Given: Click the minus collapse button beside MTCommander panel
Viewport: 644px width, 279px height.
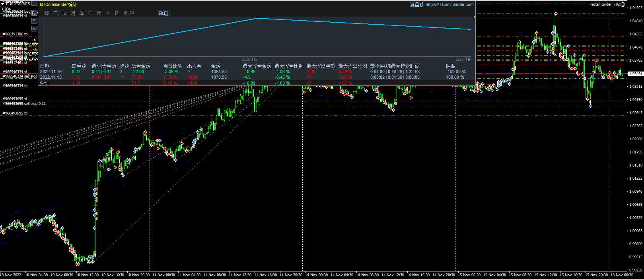Looking at the screenshot, I should click(34, 3).
